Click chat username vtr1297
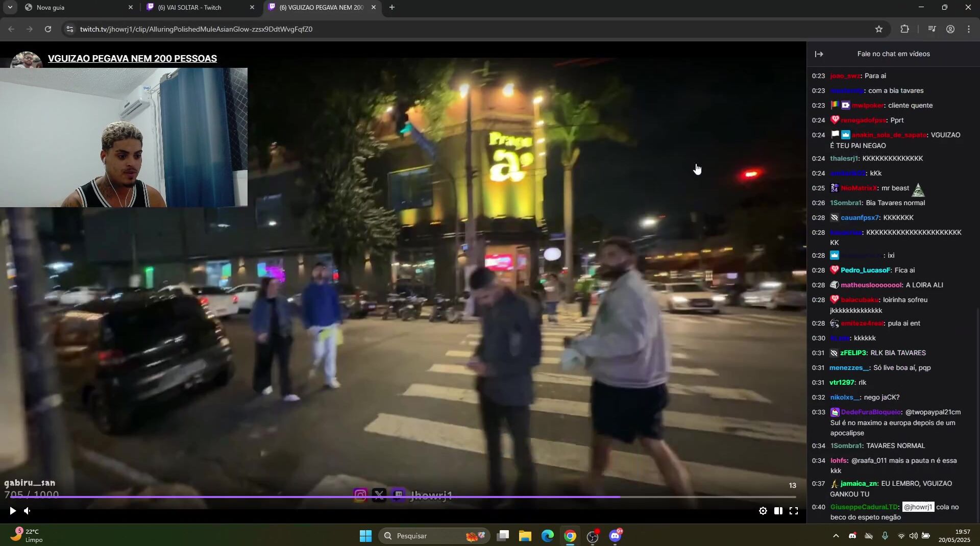This screenshot has width=980, height=546. point(842,383)
